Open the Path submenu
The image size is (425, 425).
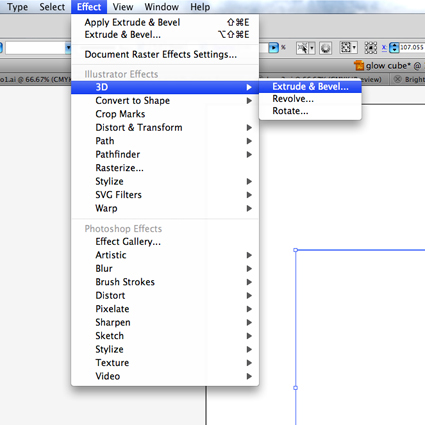165,141
